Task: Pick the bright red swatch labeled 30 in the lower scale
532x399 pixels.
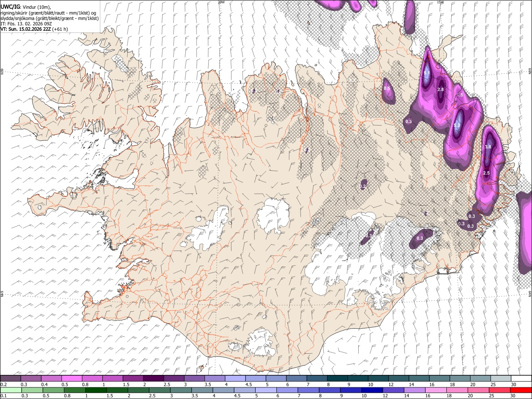Action: pyautogui.click(x=521, y=390)
